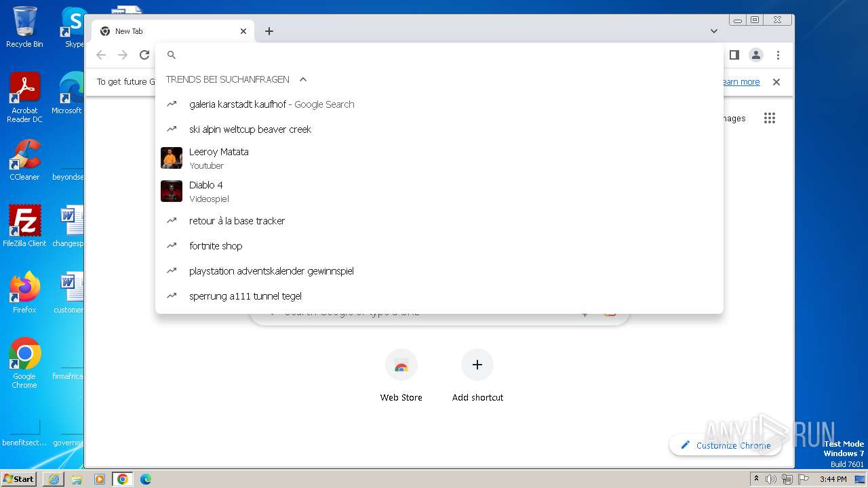This screenshot has width=868, height=488.
Task: Open the Microsoft Edge desktop shortcut
Action: click(x=68, y=94)
